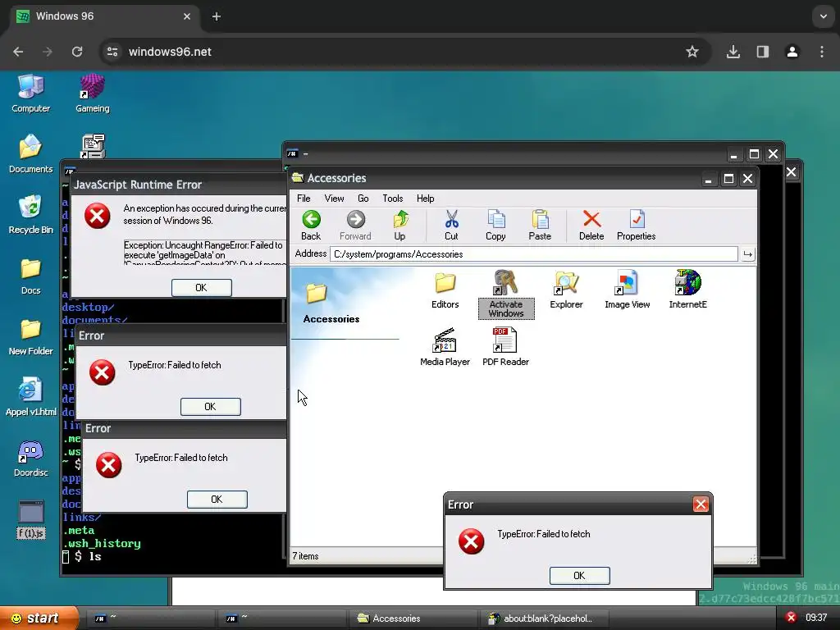Click the go arrow beside the address bar

pos(747,254)
